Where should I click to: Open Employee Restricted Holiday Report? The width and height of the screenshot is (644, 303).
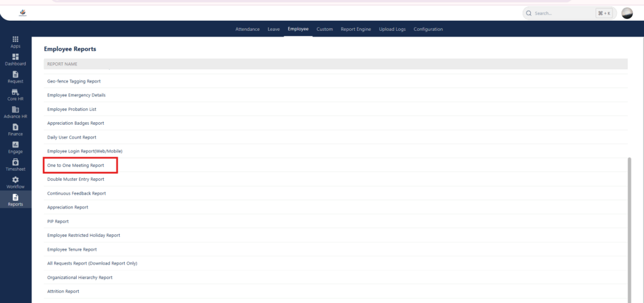click(336, 235)
